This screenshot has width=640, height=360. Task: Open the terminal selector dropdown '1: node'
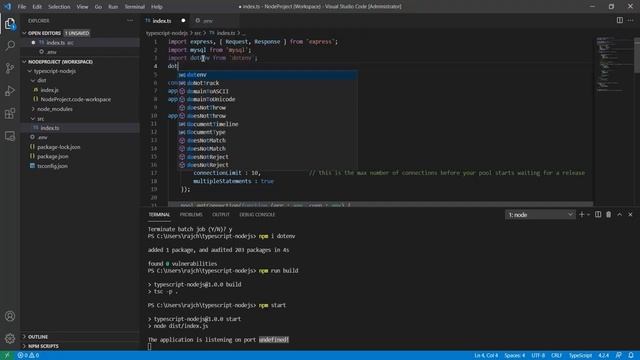tap(540, 215)
